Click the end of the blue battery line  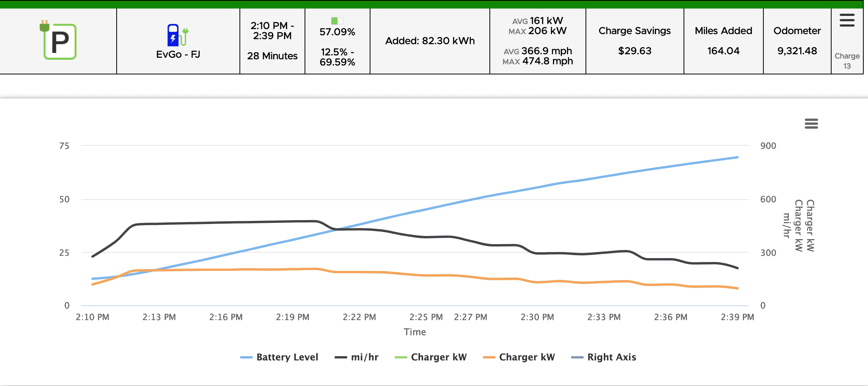737,157
